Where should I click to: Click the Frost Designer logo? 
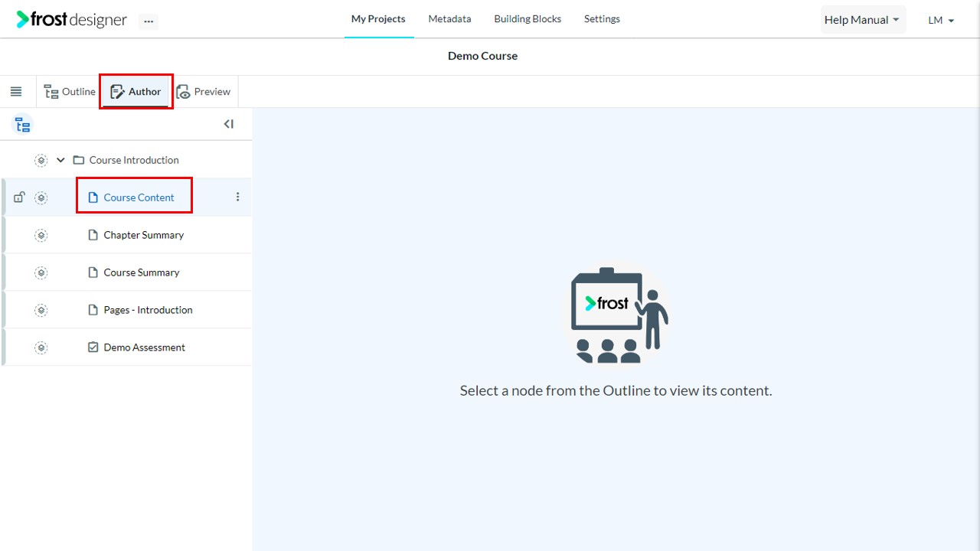(72, 20)
